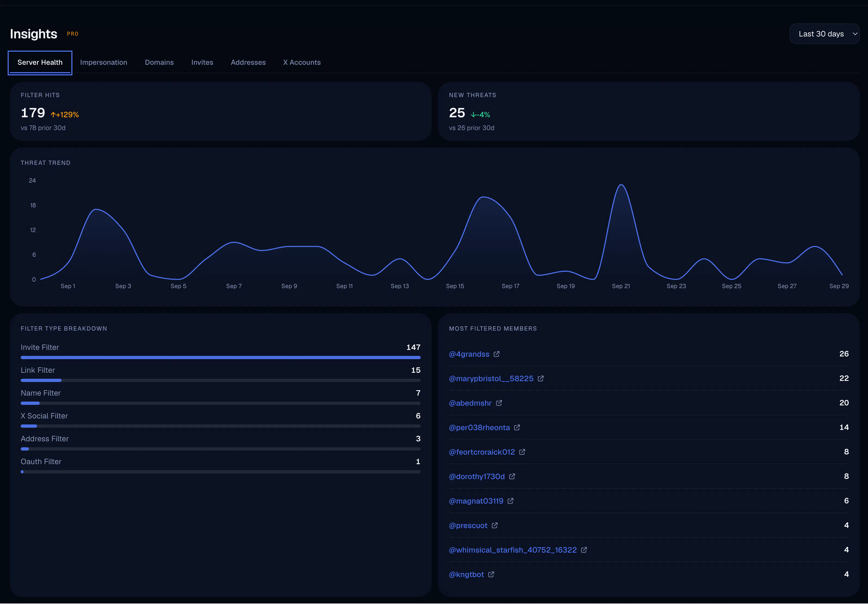868x604 pixels.
Task: Click the X Social Filter label
Action: pyautogui.click(x=44, y=416)
